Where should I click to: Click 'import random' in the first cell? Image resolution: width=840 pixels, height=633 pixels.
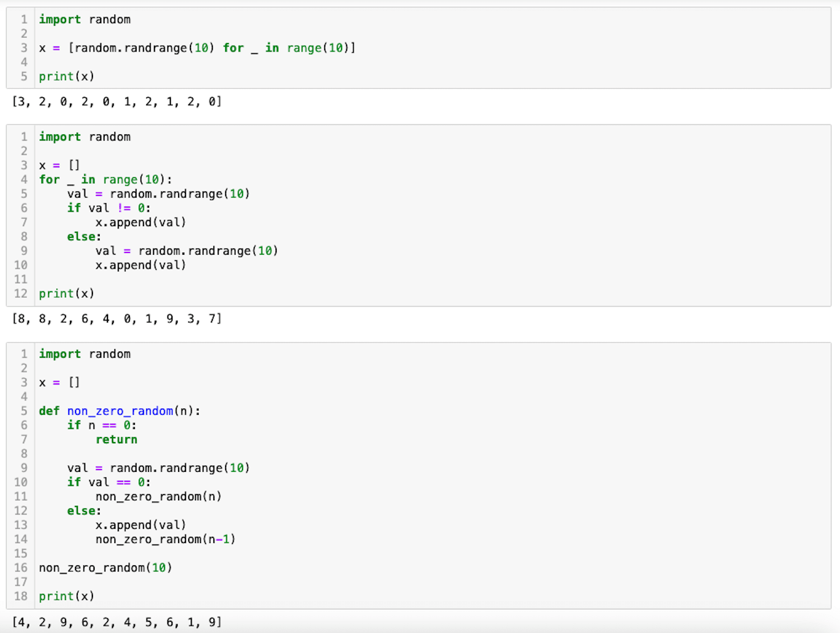tap(85, 20)
